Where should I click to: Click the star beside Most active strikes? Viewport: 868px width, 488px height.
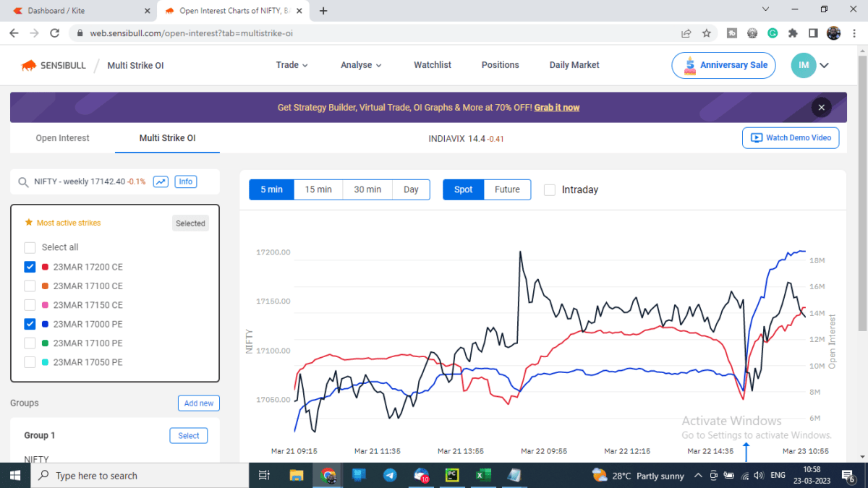[29, 223]
